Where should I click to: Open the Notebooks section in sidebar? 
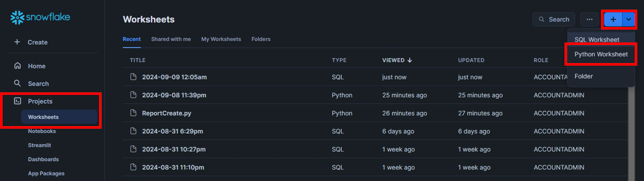[42, 131]
